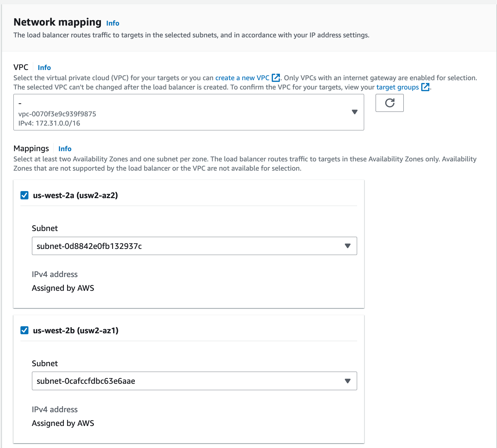Follow the target groups link
The image size is (497, 448).
point(397,87)
